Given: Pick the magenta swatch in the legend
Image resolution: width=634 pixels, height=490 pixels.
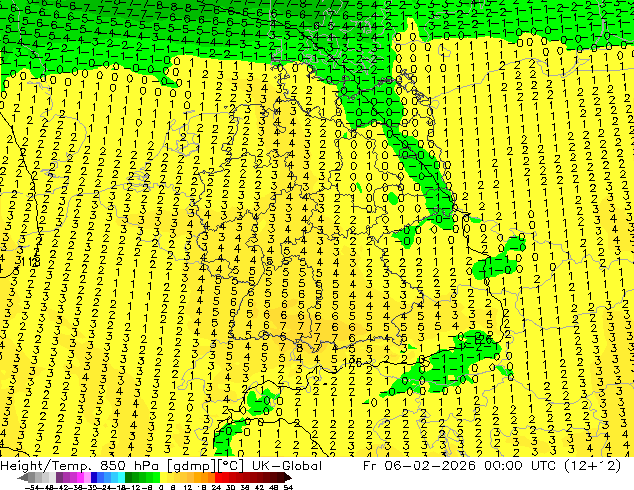Looking at the screenshot, I should click(80, 478).
